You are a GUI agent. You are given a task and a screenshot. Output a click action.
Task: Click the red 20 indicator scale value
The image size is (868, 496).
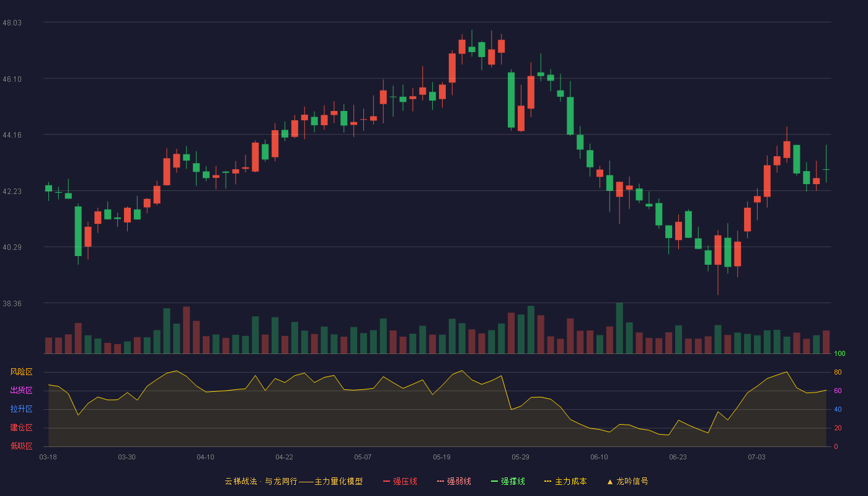[x=838, y=428]
